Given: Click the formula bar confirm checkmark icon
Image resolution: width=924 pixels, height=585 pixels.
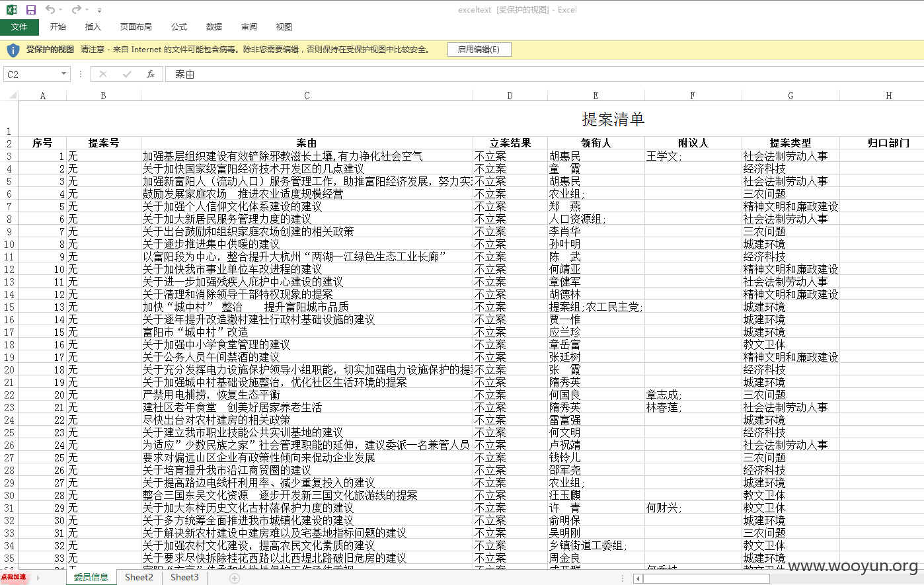Looking at the screenshot, I should pos(127,74).
